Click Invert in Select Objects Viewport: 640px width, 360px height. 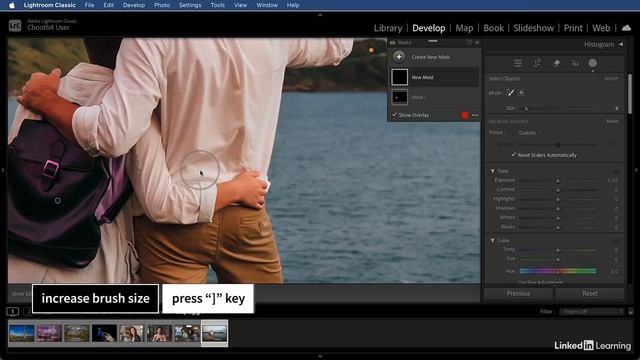coord(611,78)
